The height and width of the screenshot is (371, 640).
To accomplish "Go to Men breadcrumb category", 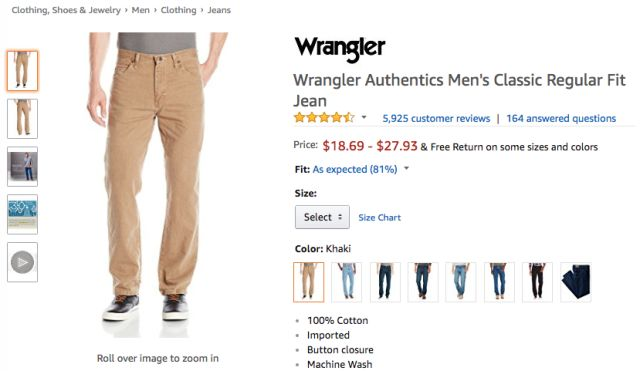I will point(140,10).
